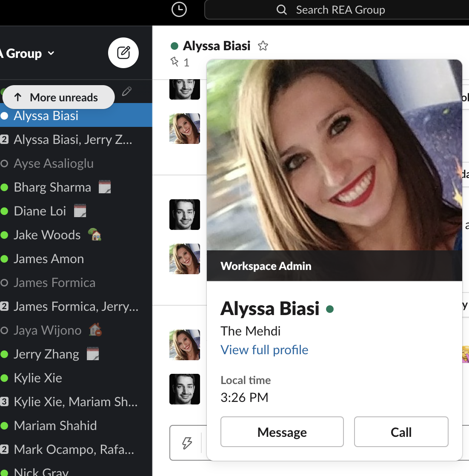Click Alyssa Biasi name in conversation header
The height and width of the screenshot is (476, 469).
pyautogui.click(x=217, y=46)
